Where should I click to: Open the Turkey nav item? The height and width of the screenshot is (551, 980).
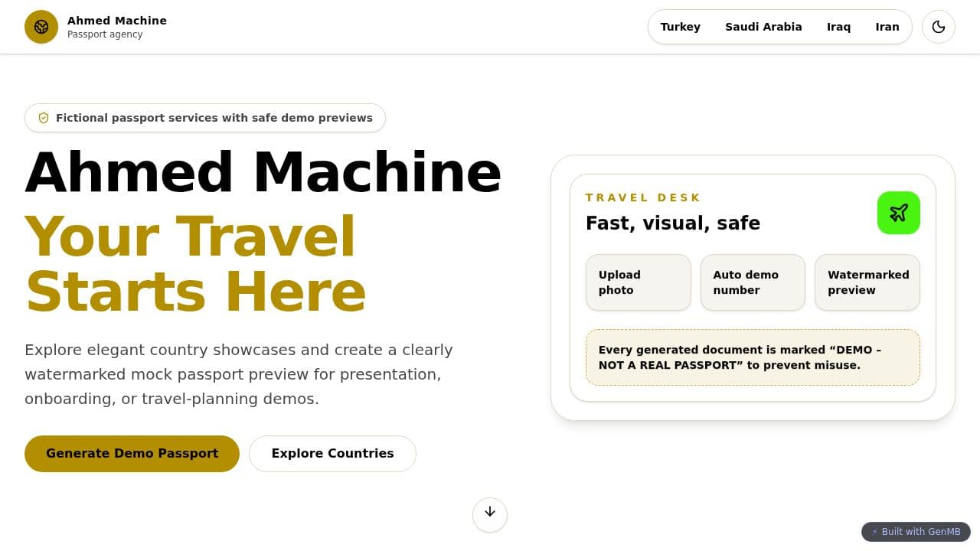(681, 27)
